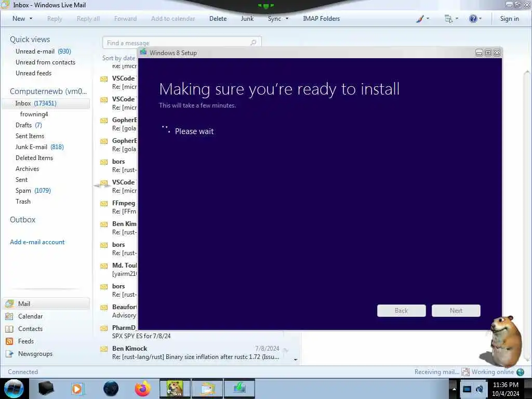Click the Working online globe icon
The width and height of the screenshot is (532, 399).
point(520,372)
